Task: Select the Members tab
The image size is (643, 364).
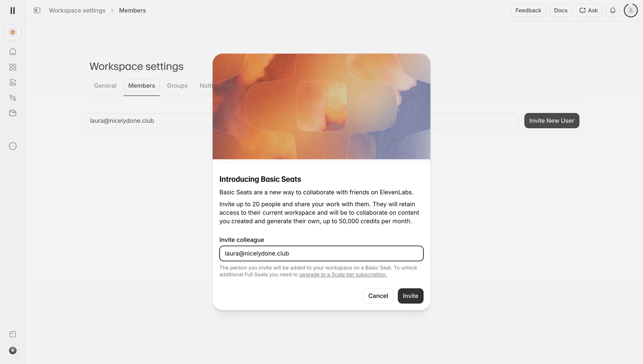Action: (x=141, y=86)
